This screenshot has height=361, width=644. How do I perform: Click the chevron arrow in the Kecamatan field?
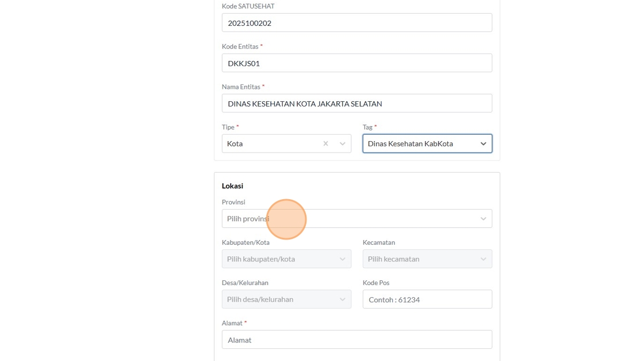coord(483,259)
